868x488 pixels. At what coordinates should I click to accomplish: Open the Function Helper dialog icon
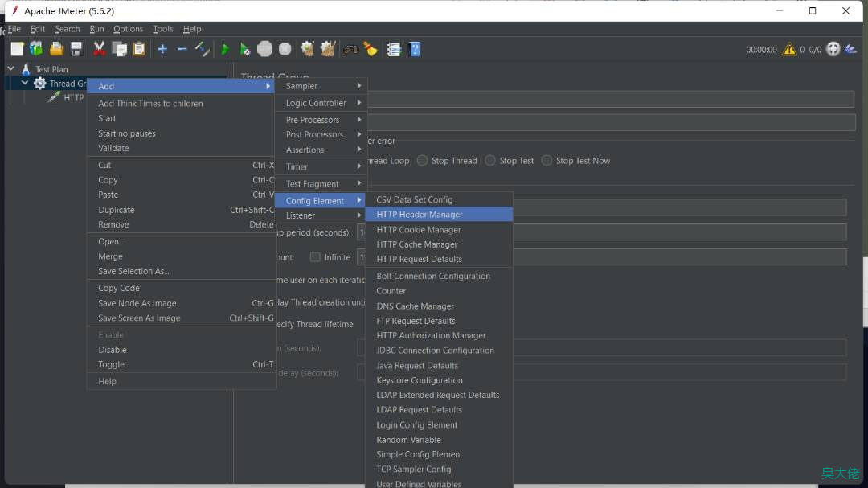(394, 49)
